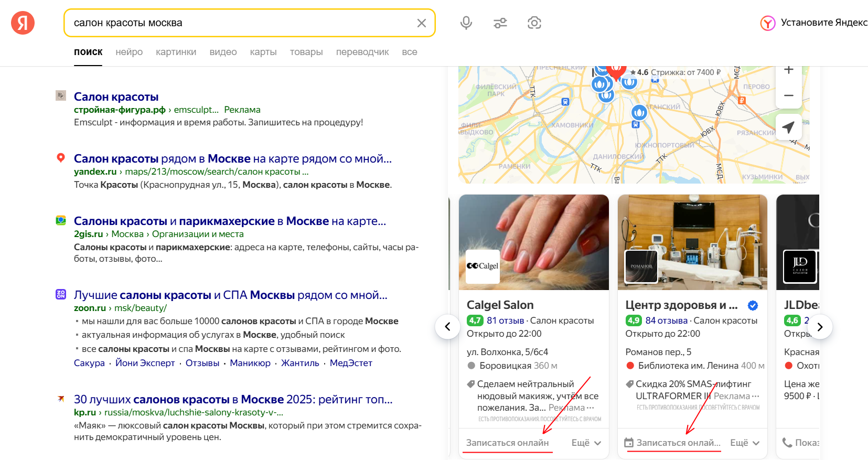Click the kp.ru result favicon
Image resolution: width=868 pixels, height=460 pixels.
pyautogui.click(x=61, y=399)
